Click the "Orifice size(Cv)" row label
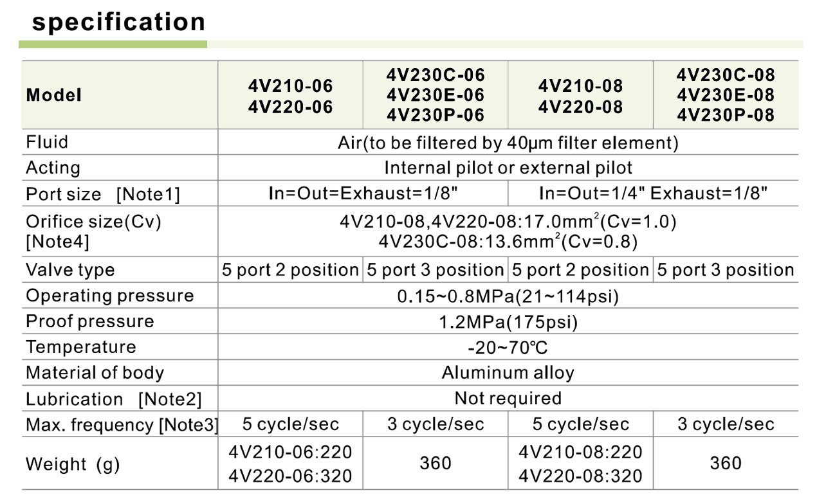The width and height of the screenshot is (826, 504). (93, 222)
